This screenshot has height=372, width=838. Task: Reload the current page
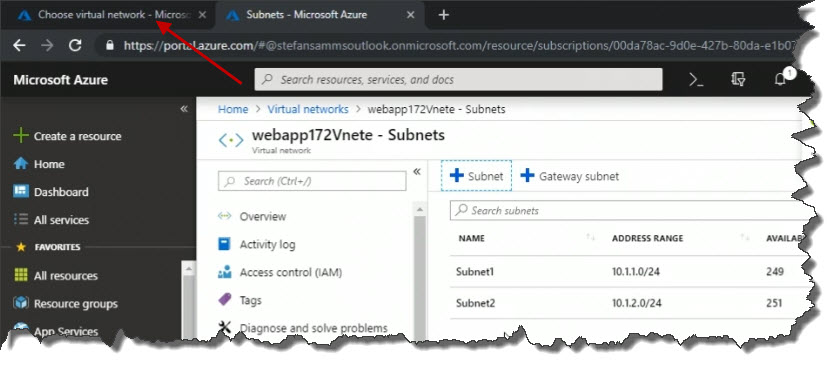pyautogui.click(x=75, y=45)
